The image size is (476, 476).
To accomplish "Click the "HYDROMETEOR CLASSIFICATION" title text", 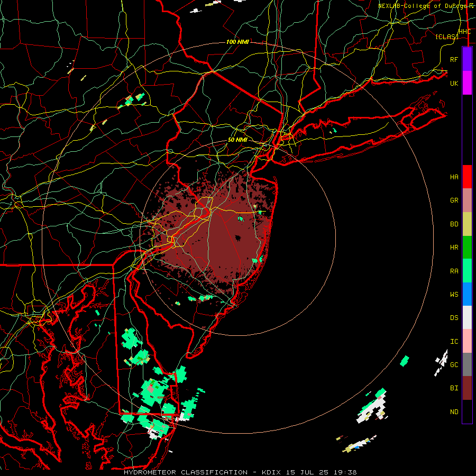I will pyautogui.click(x=186, y=472).
